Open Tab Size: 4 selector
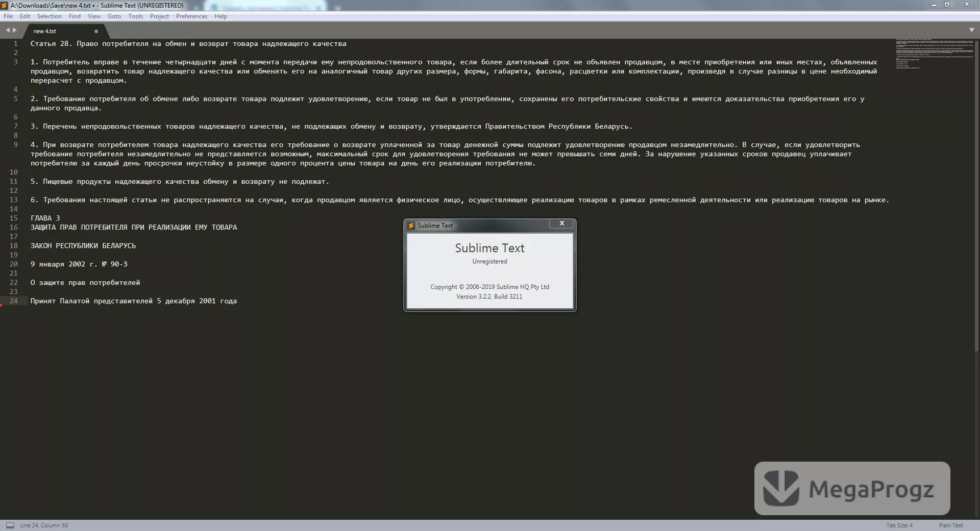 899,525
